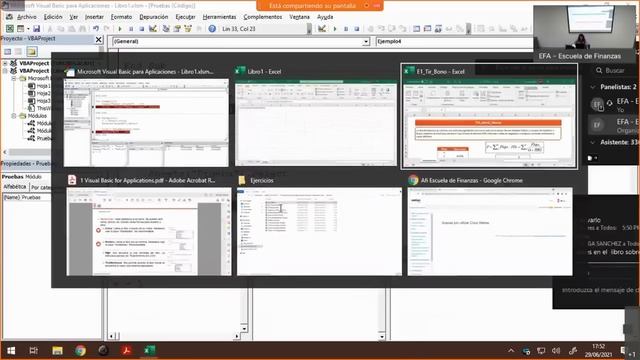Open the Project Explorer toolbar icon
This screenshot has height=360, width=640.
pos(166,29)
